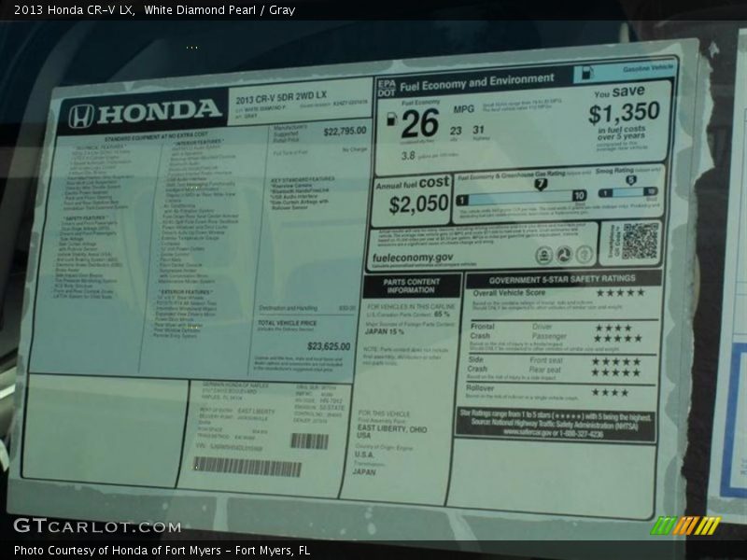Click the city MPG value 23
The width and height of the screenshot is (747, 560).
click(456, 131)
